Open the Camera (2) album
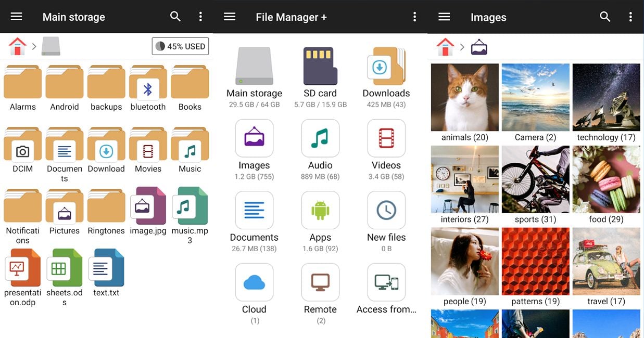Image resolution: width=644 pixels, height=338 pixels. [536, 102]
